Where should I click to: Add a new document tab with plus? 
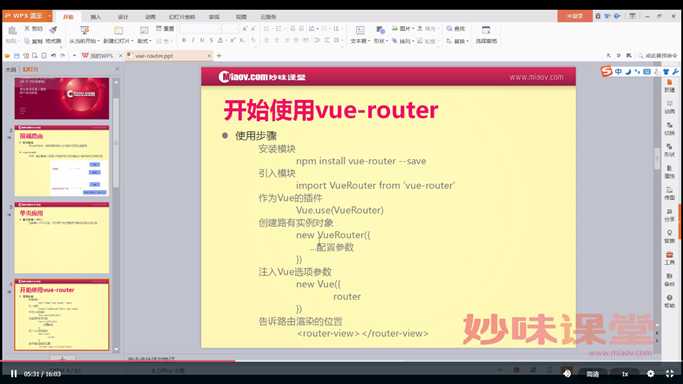click(x=219, y=56)
